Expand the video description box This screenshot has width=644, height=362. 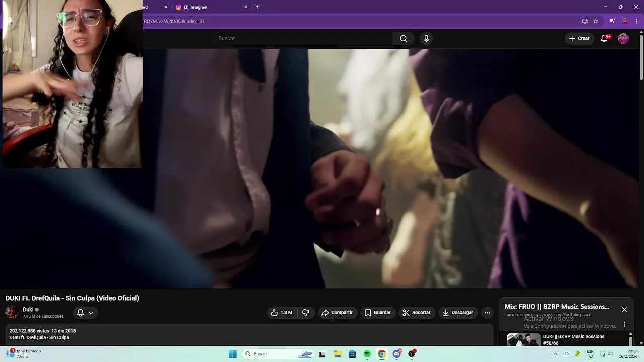[249, 334]
